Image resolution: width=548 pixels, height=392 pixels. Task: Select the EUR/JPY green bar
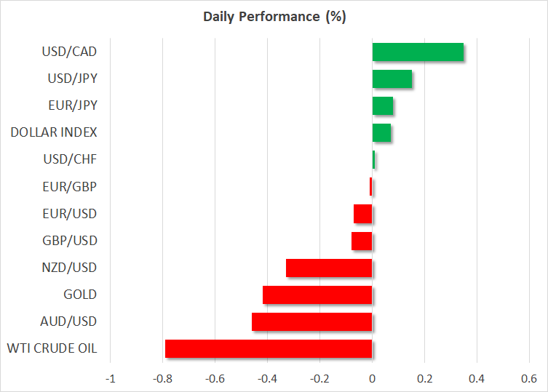pyautogui.click(x=383, y=106)
